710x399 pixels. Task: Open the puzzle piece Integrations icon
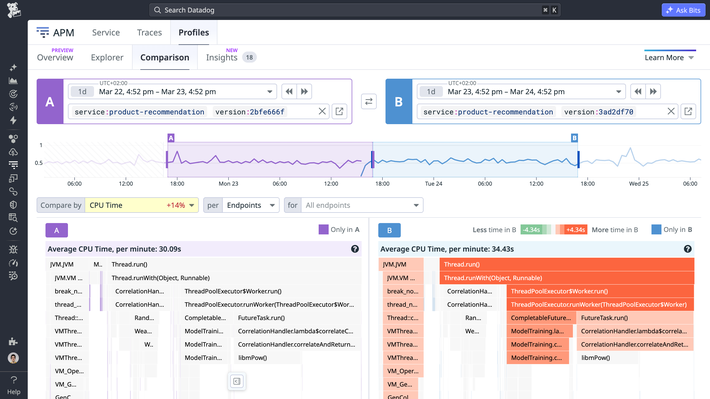click(14, 341)
